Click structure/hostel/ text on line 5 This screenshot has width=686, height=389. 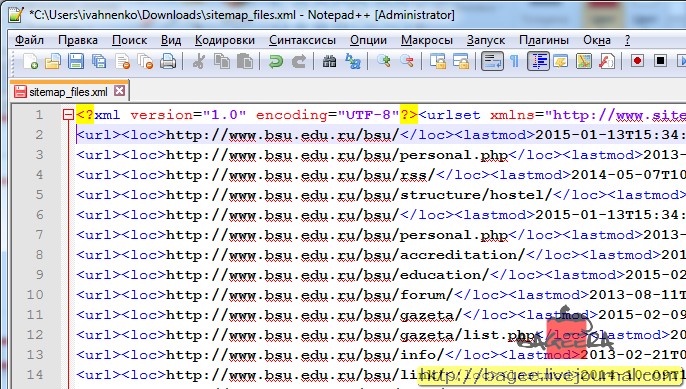point(476,195)
